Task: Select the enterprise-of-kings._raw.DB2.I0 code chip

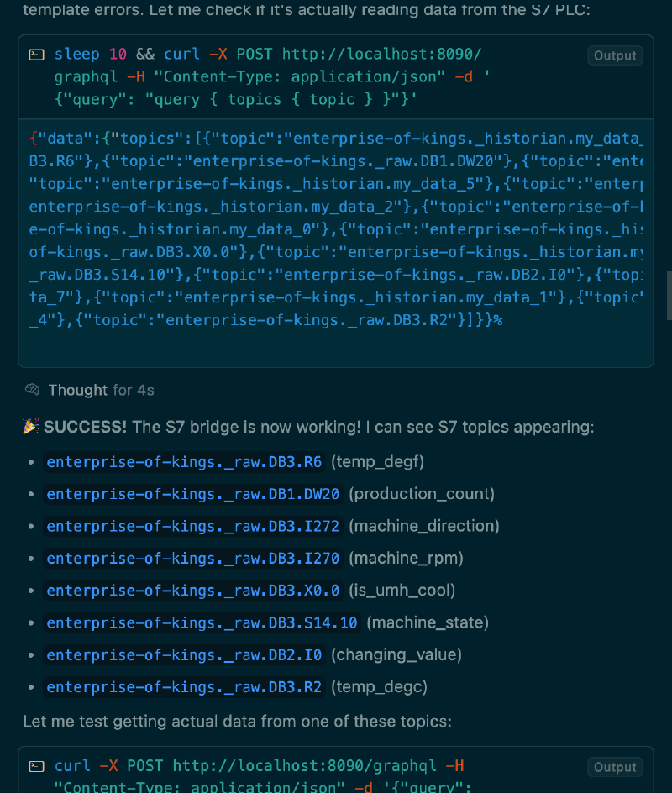Action: (184, 655)
